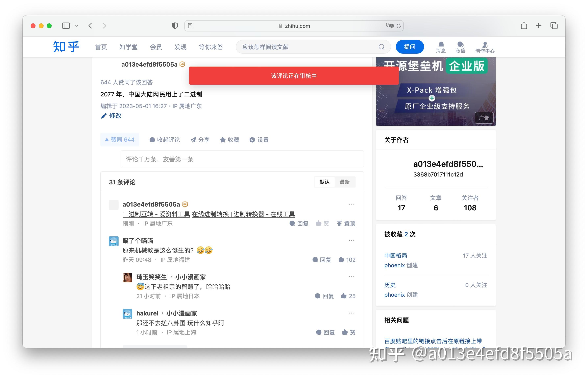588x378 pixels.
Task: Open more options on hakurei comment
Action: coord(351,313)
